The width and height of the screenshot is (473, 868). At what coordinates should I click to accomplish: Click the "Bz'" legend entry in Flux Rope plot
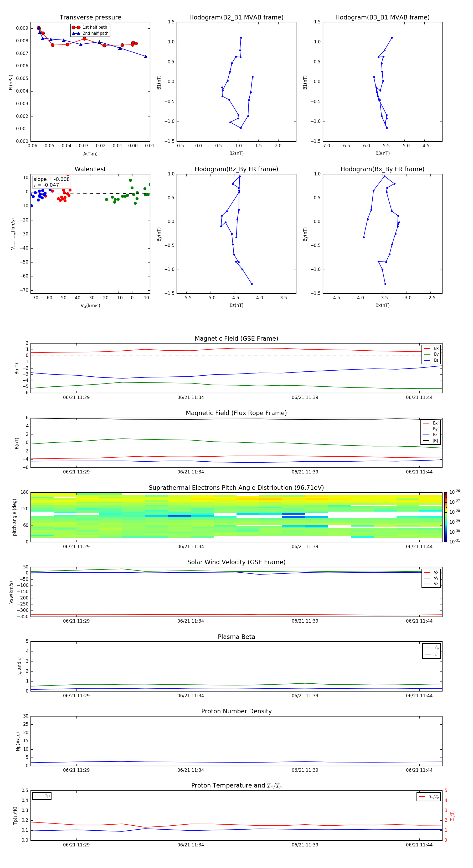[431, 435]
